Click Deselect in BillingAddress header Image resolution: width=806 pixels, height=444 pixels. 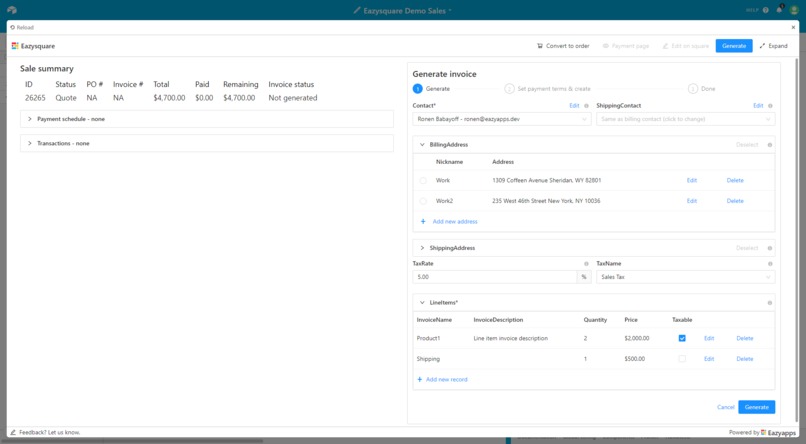click(747, 145)
